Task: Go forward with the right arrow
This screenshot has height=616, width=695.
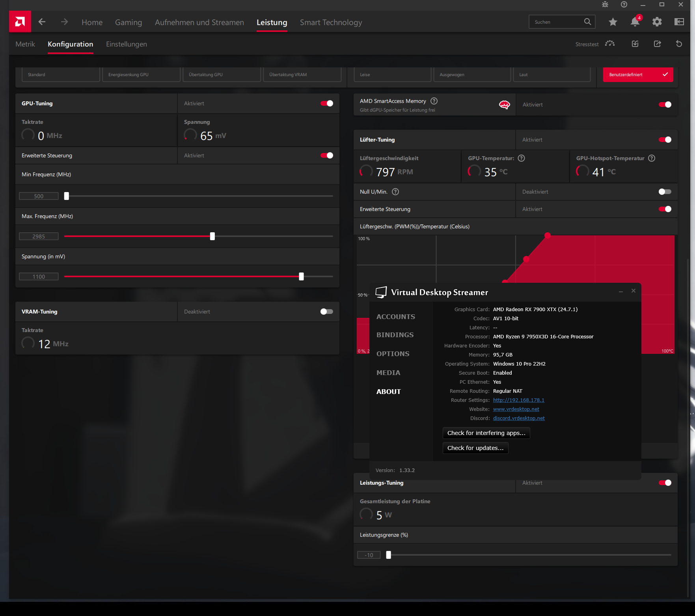Action: click(x=64, y=22)
